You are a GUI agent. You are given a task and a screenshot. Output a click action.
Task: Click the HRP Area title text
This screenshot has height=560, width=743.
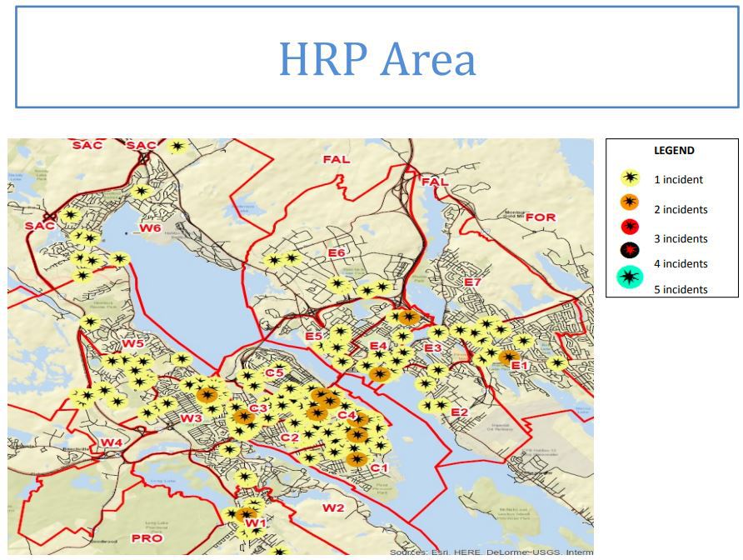tap(377, 59)
